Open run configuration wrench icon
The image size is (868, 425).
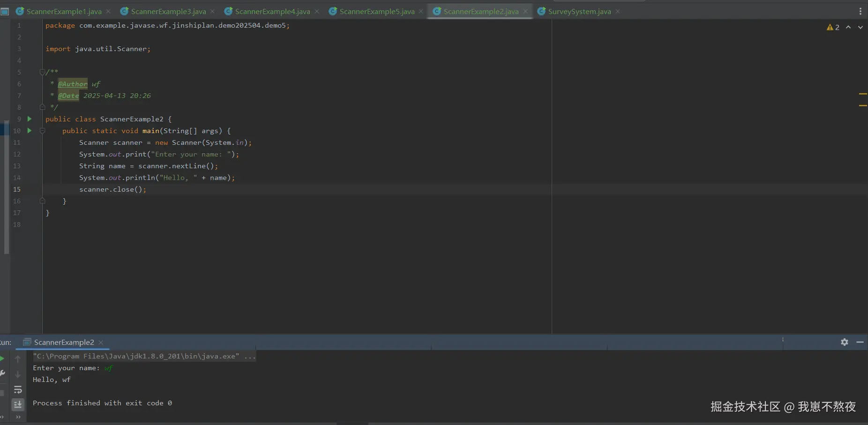pos(2,373)
